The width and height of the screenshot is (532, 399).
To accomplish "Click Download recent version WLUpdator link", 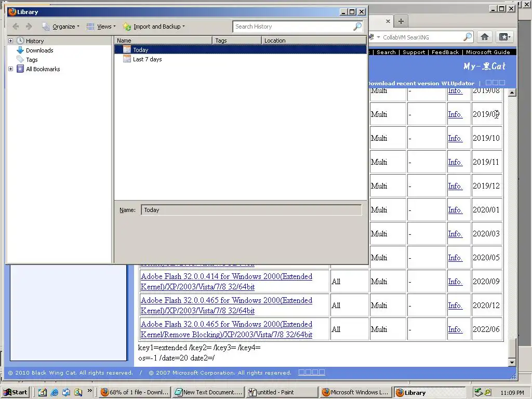I will click(x=421, y=83).
